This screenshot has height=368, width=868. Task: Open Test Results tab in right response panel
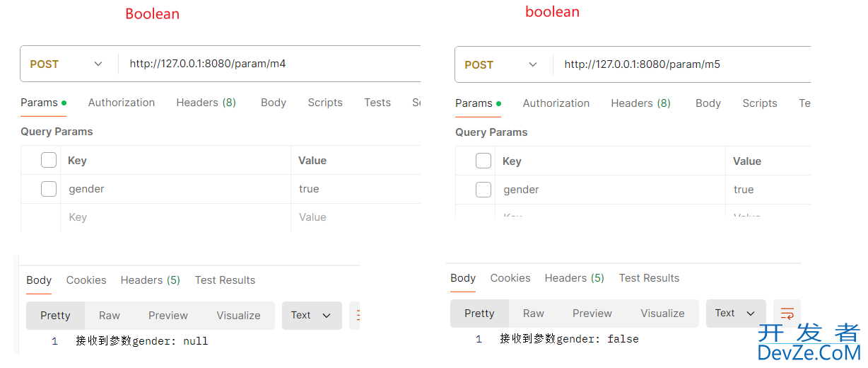pyautogui.click(x=649, y=278)
